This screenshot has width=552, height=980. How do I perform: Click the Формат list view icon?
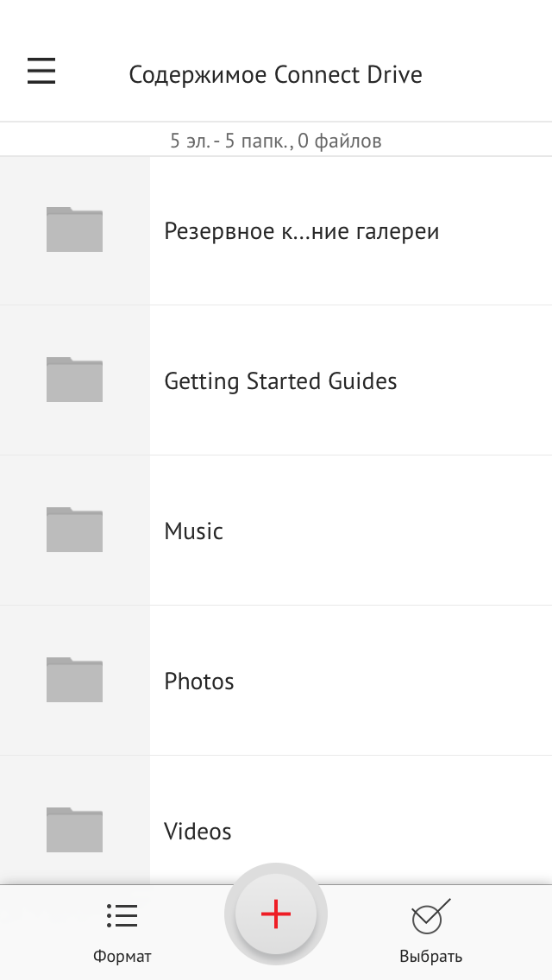pos(122,915)
